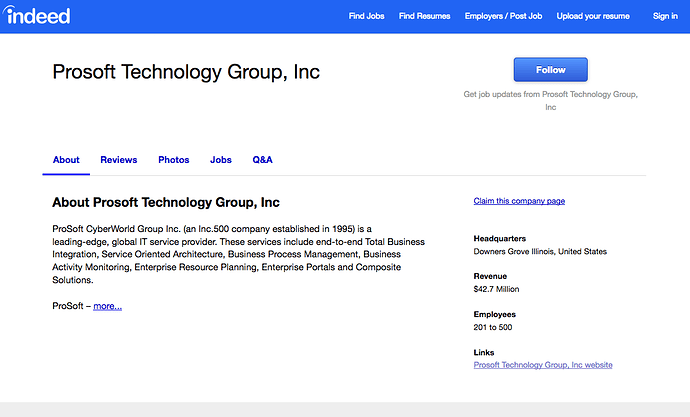Click the $42.7 Million revenue value
Image resolution: width=690 pixels, height=417 pixels.
[496, 289]
